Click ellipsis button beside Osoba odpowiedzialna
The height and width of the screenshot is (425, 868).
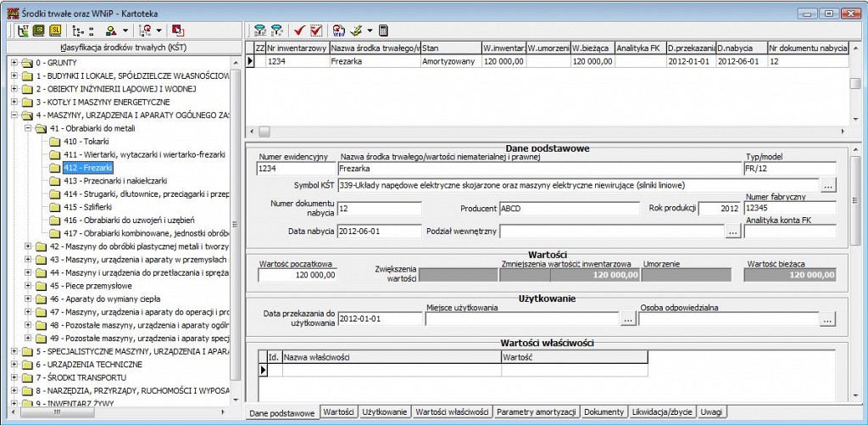827,319
